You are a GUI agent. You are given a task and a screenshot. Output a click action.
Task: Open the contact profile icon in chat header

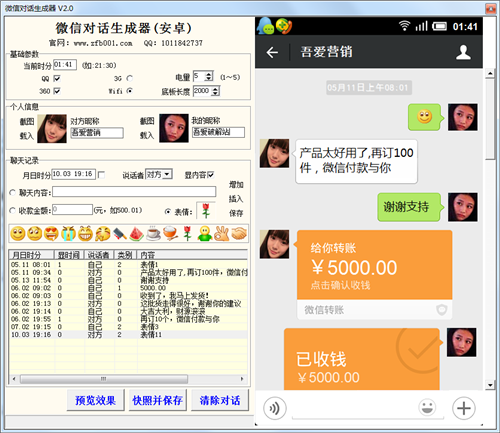(x=463, y=52)
